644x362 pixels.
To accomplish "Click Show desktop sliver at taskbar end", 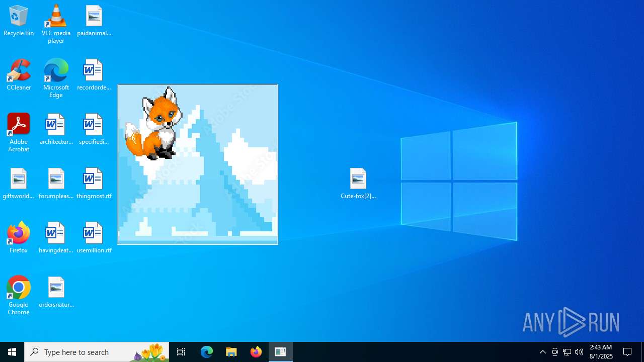I will (x=642, y=352).
